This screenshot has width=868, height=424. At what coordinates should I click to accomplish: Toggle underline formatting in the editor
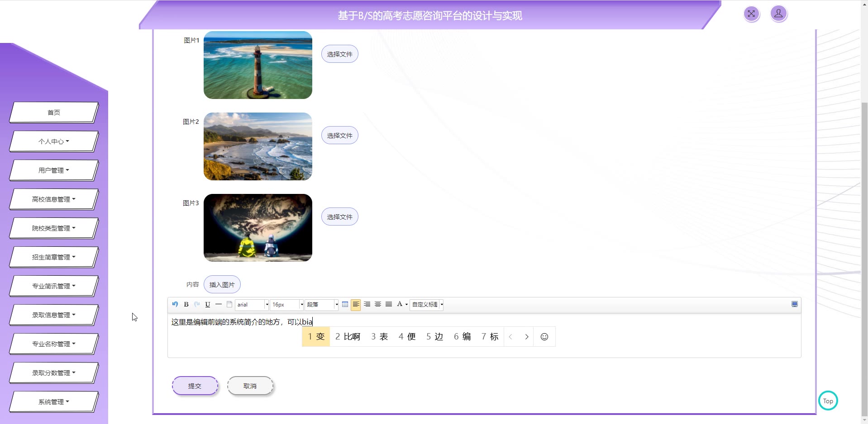coord(208,304)
